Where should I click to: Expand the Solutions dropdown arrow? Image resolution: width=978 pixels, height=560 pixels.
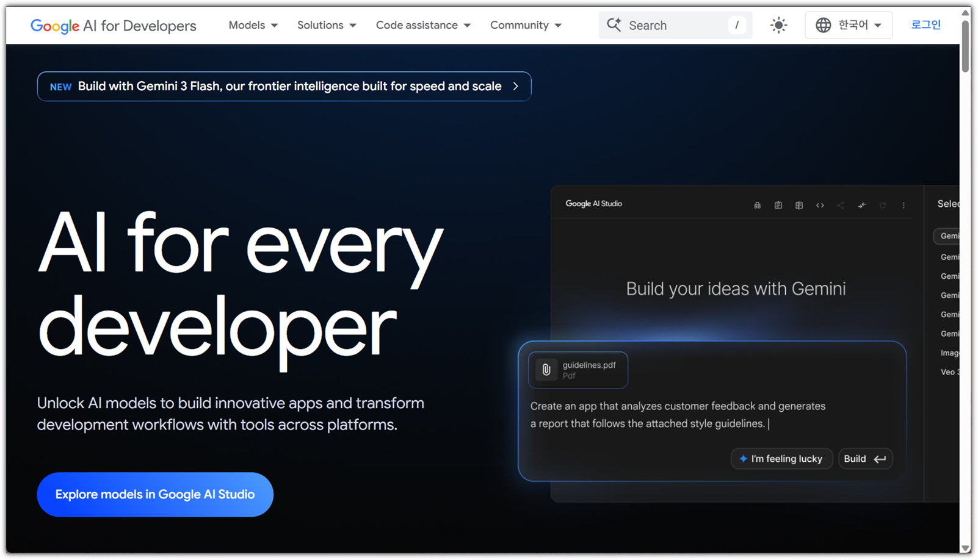coord(353,26)
